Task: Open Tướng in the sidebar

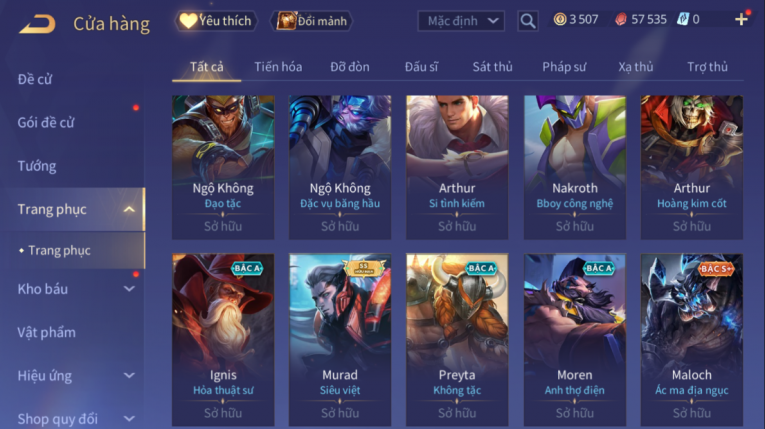Action: 37,166
